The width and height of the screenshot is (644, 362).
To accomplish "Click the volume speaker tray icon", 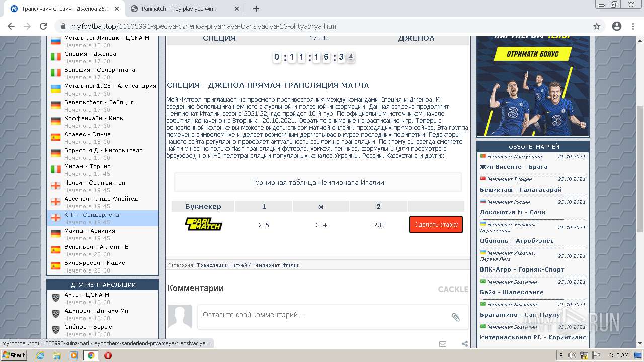I will [572, 355].
